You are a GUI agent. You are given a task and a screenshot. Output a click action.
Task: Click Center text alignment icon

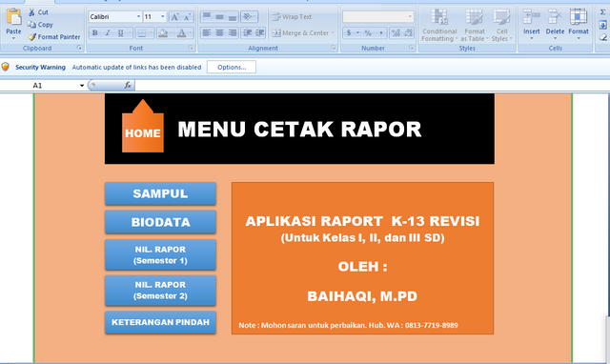[x=220, y=33]
